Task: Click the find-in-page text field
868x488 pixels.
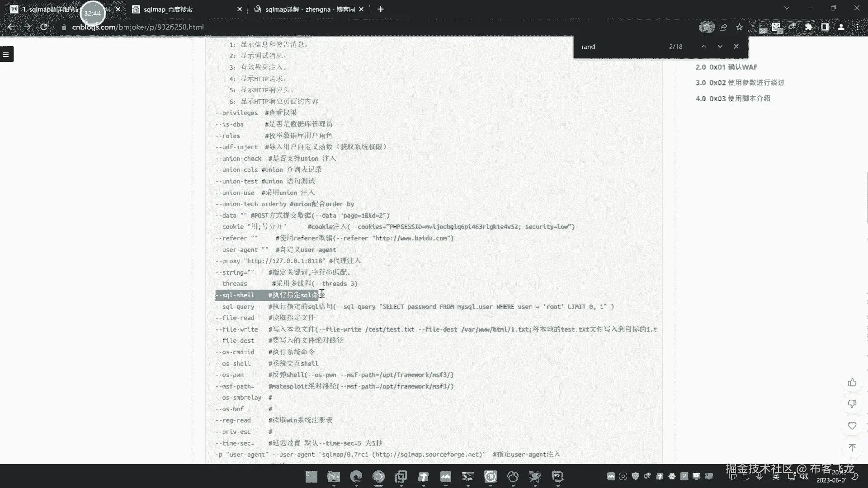Action: tap(619, 47)
